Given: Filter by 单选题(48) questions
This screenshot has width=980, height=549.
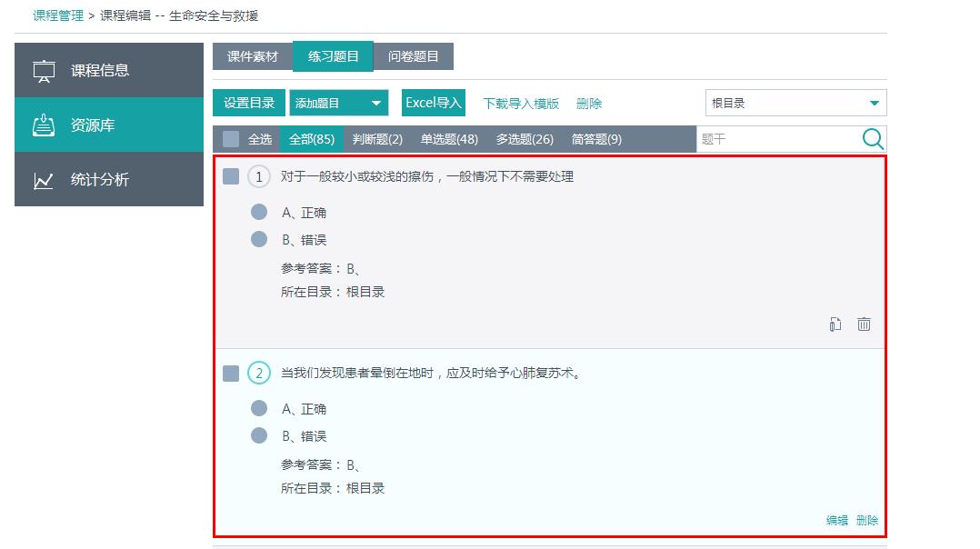Looking at the screenshot, I should [449, 139].
